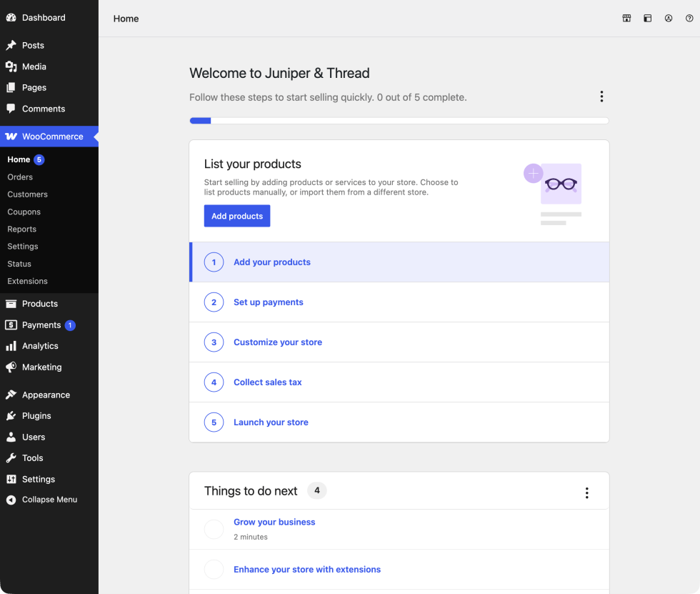This screenshot has height=594, width=700.
Task: Select the Add your products step
Action: pos(399,262)
